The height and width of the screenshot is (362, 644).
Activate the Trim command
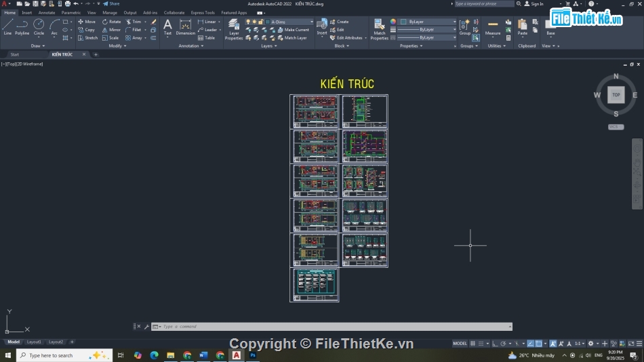click(x=134, y=22)
